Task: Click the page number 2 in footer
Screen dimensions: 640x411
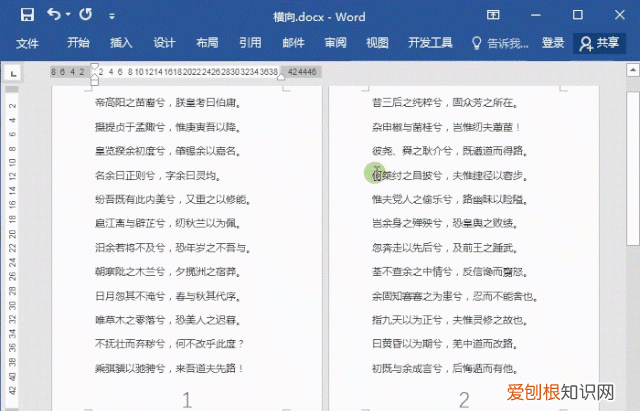Action: point(464,400)
